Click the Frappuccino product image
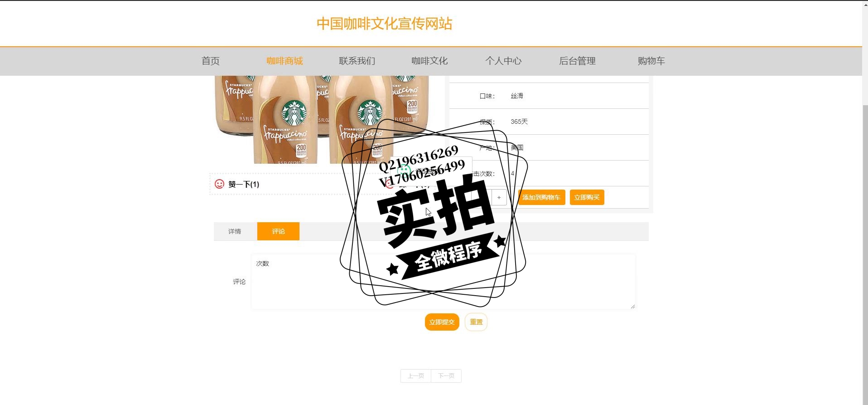This screenshot has width=868, height=405. click(322, 120)
